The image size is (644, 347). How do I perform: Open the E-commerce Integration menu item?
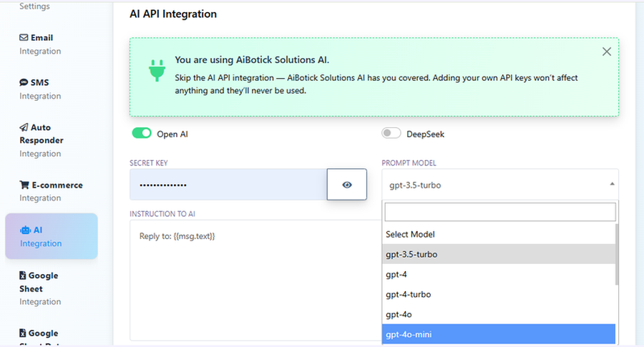[51, 191]
